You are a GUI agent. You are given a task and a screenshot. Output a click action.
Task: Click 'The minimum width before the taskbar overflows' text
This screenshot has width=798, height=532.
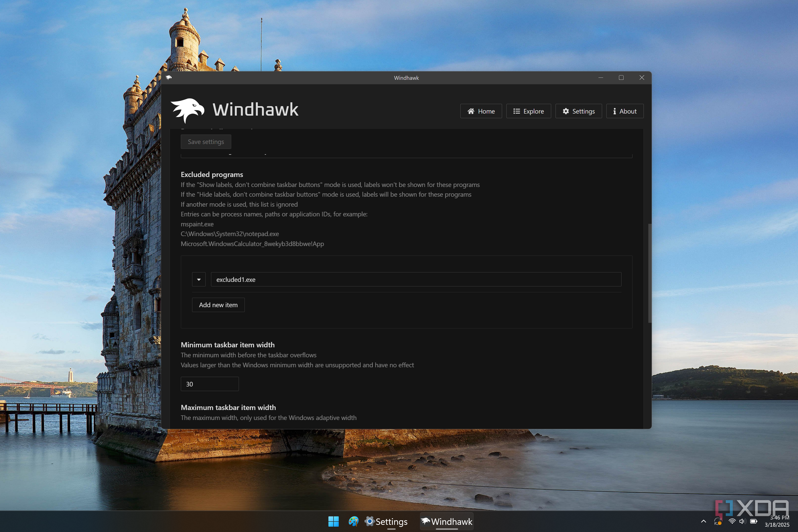pyautogui.click(x=248, y=355)
